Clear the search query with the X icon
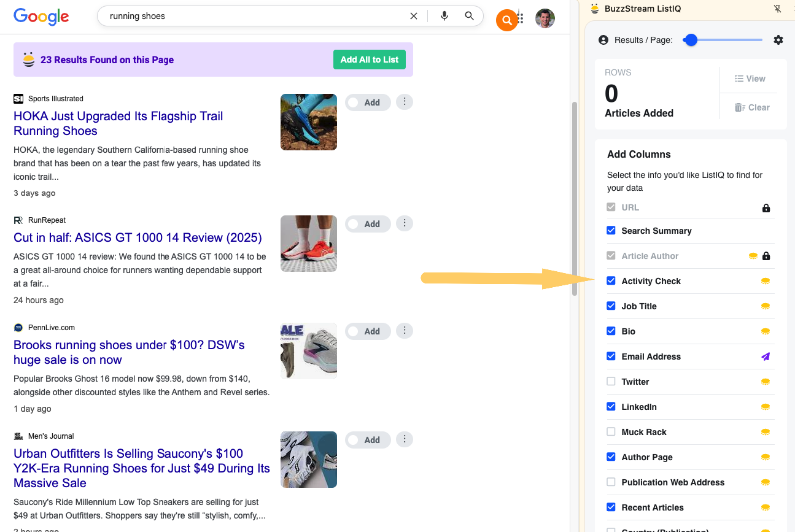Image resolution: width=795 pixels, height=532 pixels. [x=414, y=15]
